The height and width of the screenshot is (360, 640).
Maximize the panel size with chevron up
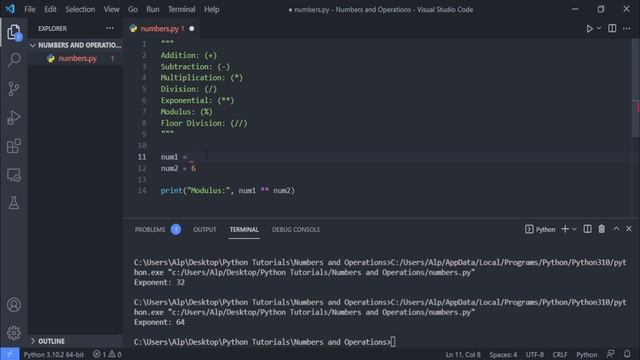616,229
